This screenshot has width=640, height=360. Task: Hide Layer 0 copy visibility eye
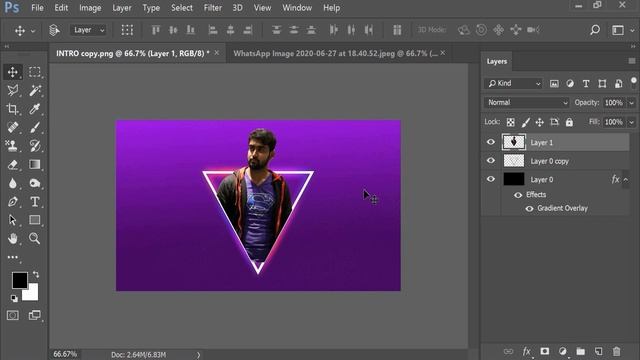tap(491, 160)
